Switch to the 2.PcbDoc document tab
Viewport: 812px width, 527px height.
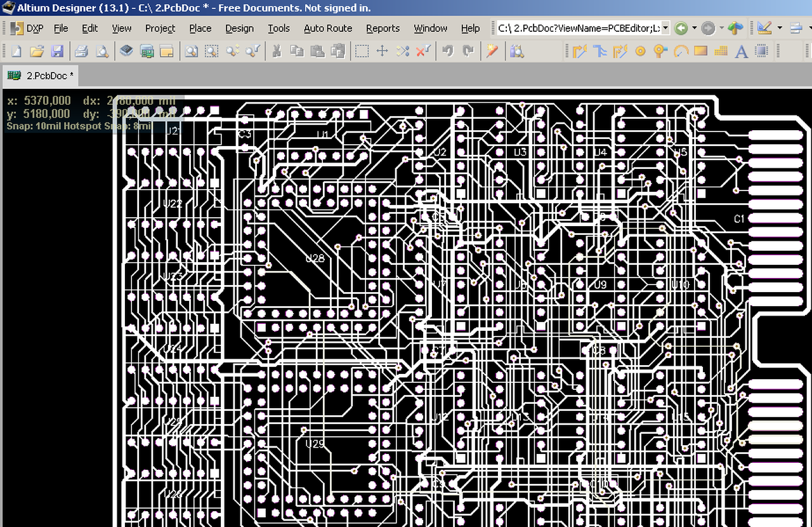coord(41,76)
